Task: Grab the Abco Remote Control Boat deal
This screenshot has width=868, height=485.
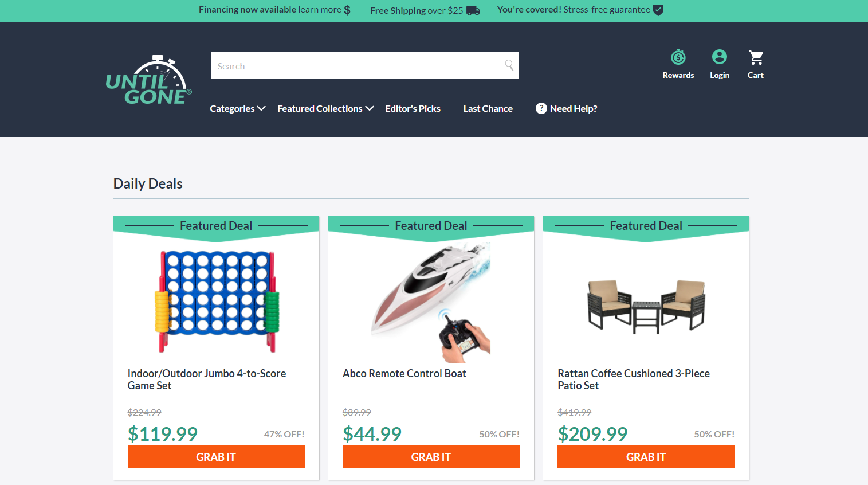Action: click(x=431, y=457)
